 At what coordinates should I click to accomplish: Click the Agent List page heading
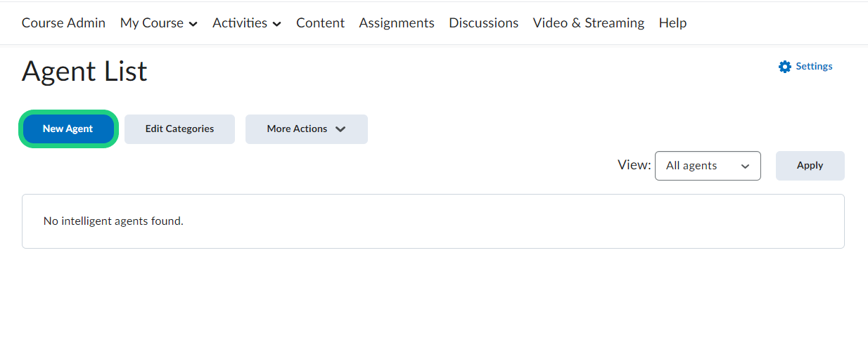84,72
